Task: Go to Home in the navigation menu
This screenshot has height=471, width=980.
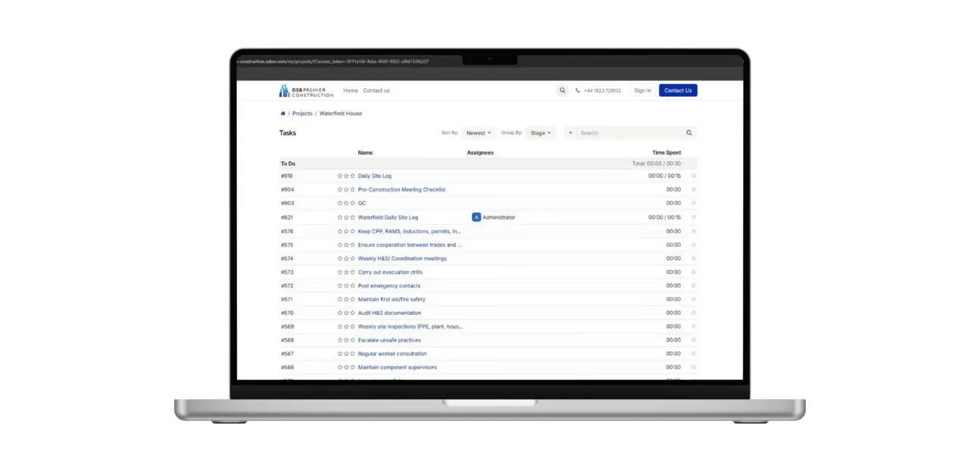Action: pos(351,91)
